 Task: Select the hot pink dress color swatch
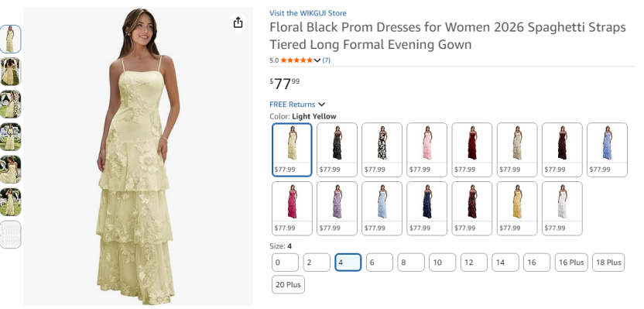coord(292,208)
